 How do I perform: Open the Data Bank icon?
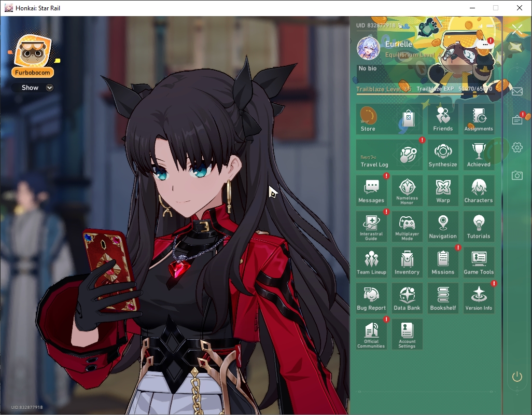point(407,298)
